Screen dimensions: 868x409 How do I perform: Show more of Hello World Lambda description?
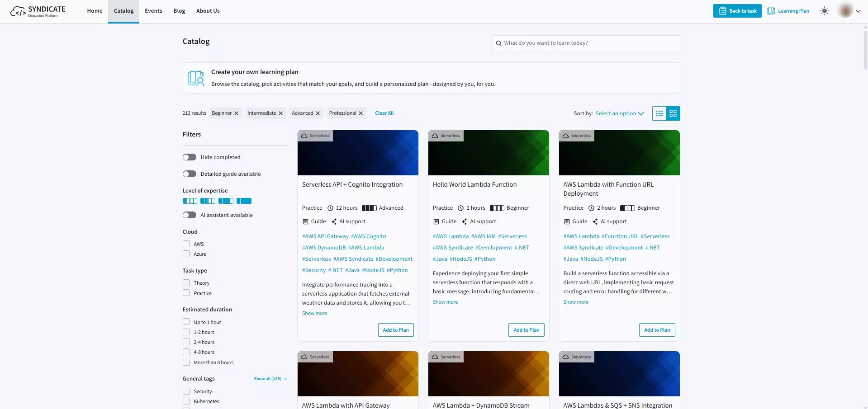click(445, 302)
